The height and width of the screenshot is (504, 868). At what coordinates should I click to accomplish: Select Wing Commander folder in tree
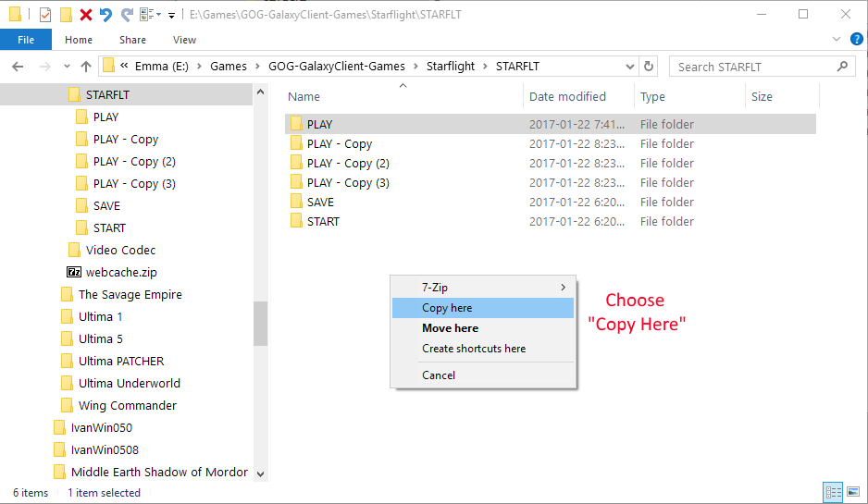tap(128, 404)
